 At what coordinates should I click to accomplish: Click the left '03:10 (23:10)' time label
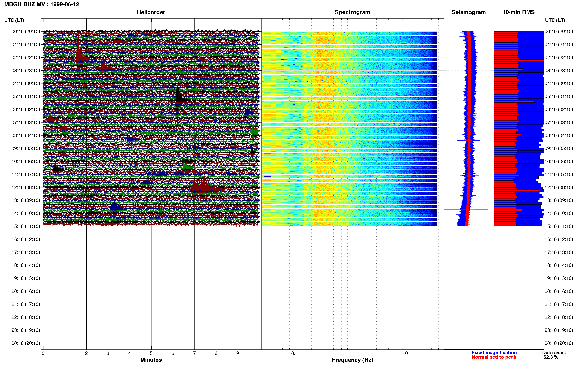point(26,71)
